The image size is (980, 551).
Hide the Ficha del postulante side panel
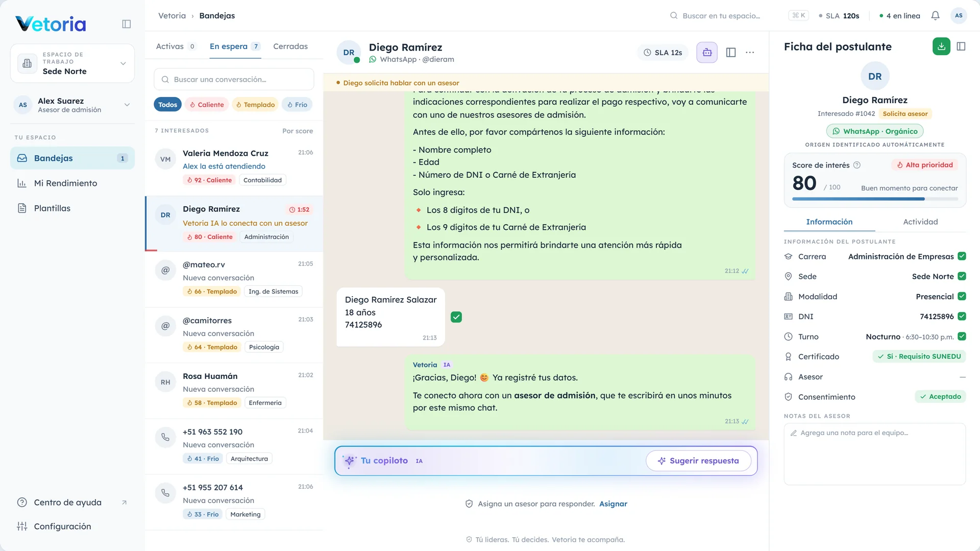coord(961,46)
